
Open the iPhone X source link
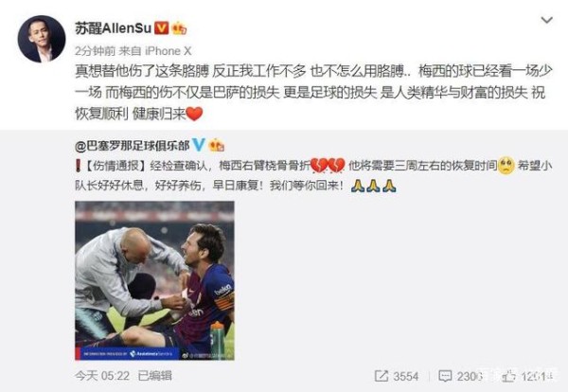(168, 51)
